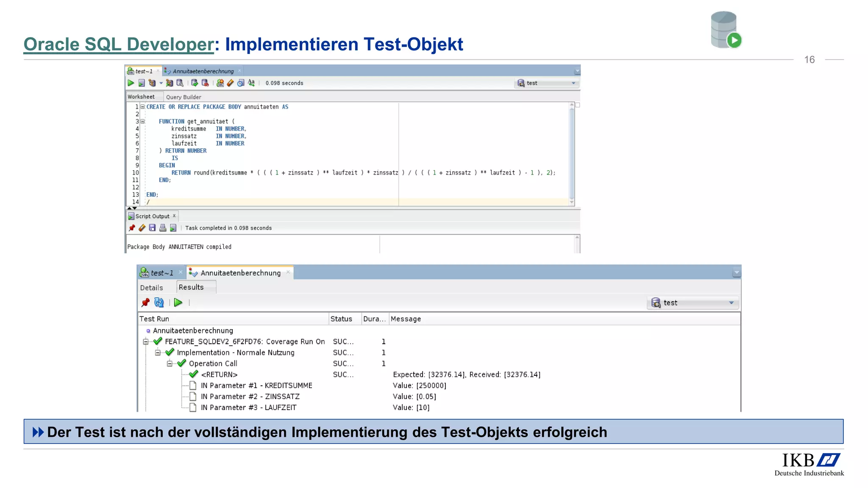Open the 'test' connection dropdown in Results panel

tap(693, 302)
